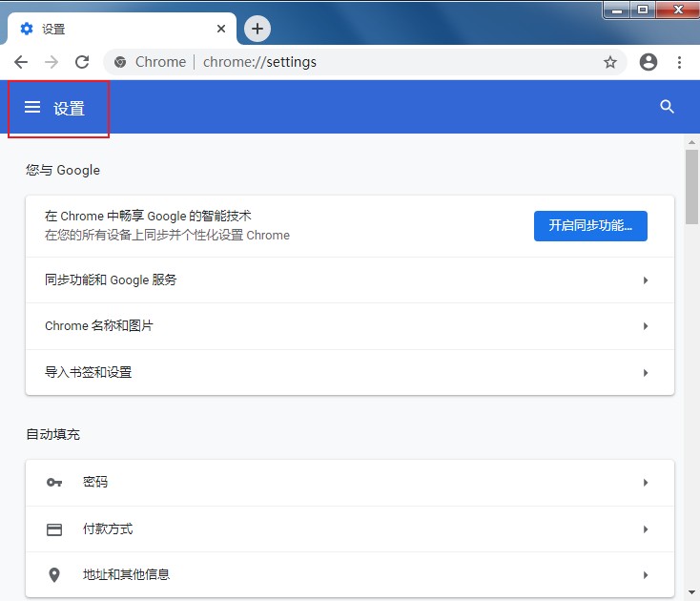Go back with the back arrow
This screenshot has width=700, height=601.
(x=21, y=62)
